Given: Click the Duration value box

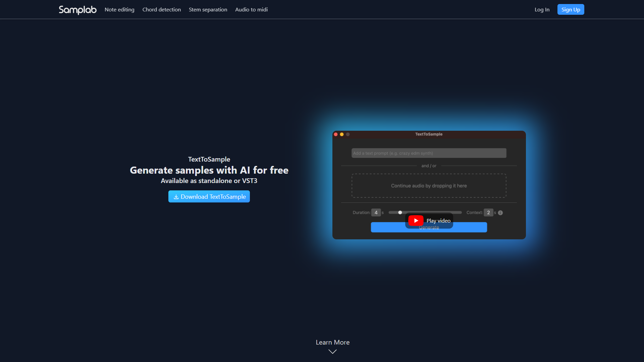Looking at the screenshot, I should pyautogui.click(x=376, y=213).
